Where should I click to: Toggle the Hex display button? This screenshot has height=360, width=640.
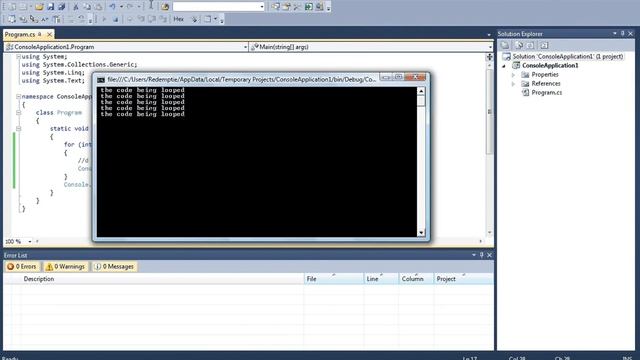tap(178, 19)
